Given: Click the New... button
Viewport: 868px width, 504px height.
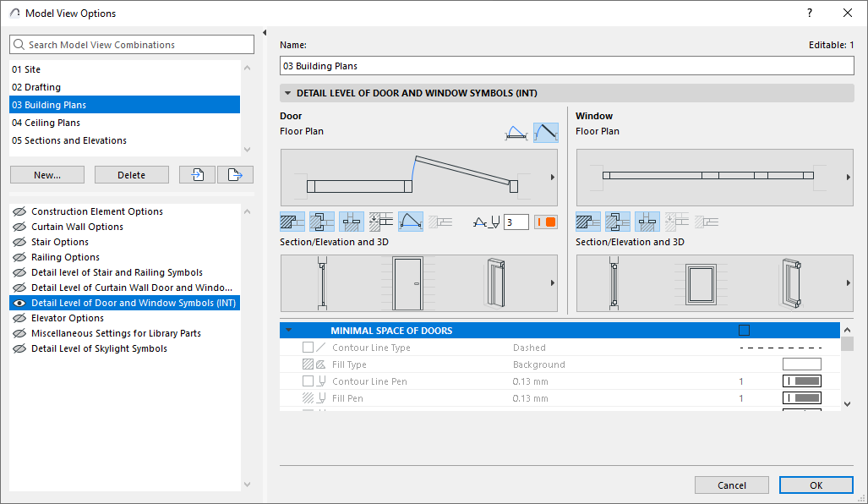Looking at the screenshot, I should coord(47,175).
